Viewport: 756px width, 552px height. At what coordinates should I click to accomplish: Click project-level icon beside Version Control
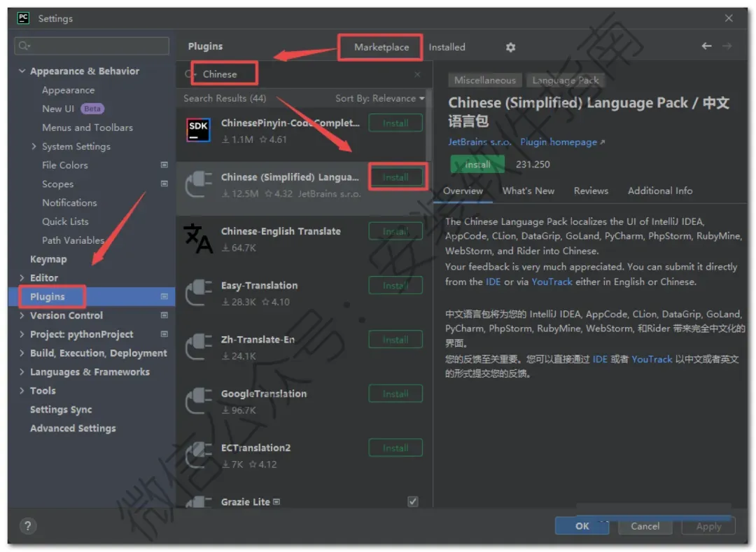point(164,315)
